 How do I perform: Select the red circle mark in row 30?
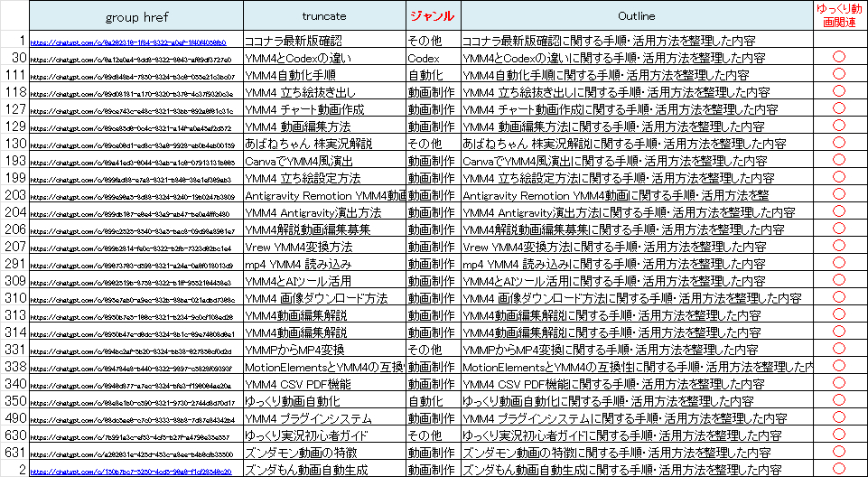pos(840,56)
